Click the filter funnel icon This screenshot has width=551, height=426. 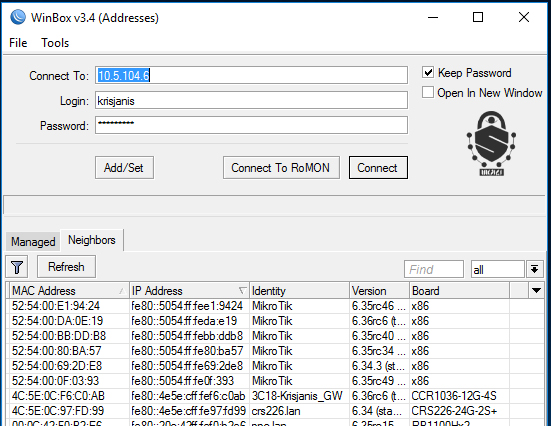(17, 267)
